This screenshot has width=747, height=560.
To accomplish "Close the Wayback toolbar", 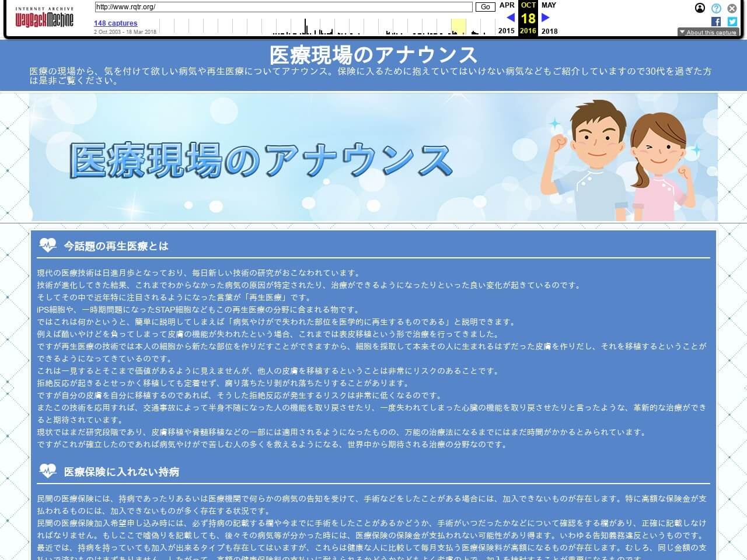I will point(732,8).
